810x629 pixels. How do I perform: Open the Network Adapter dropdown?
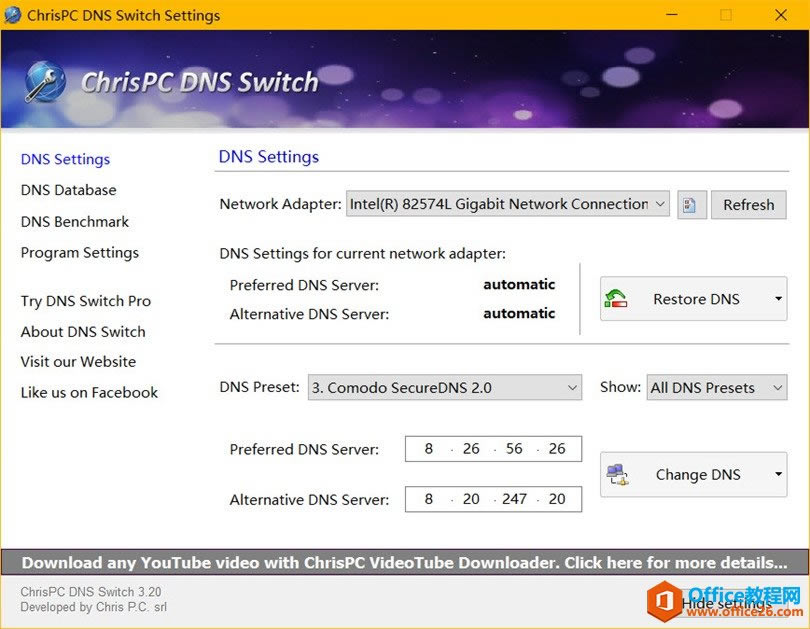[507, 204]
